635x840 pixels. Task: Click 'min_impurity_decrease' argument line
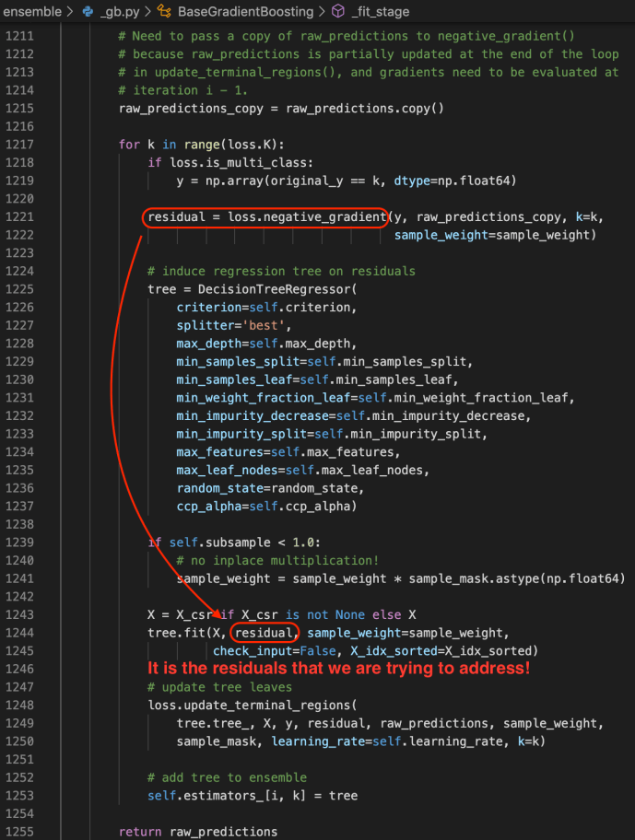[354, 416]
